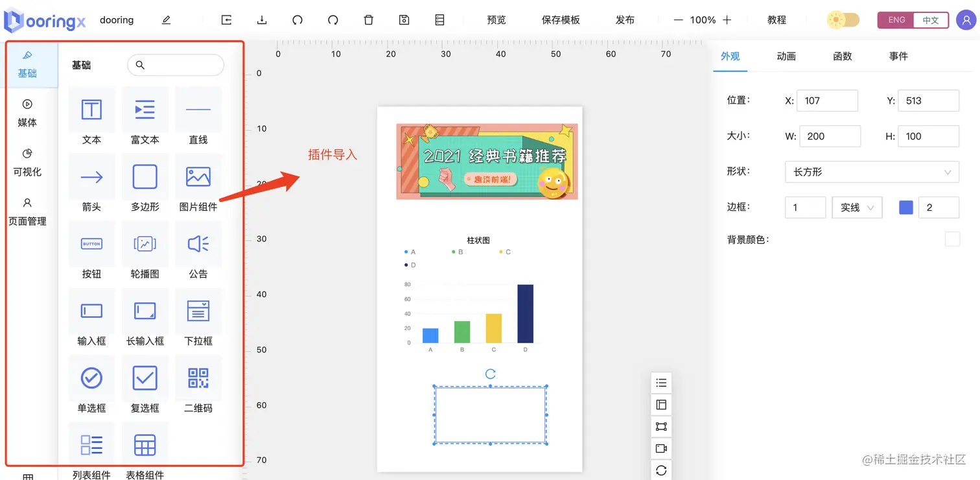
Task: Select the 单选框 radio component
Action: [x=91, y=385]
